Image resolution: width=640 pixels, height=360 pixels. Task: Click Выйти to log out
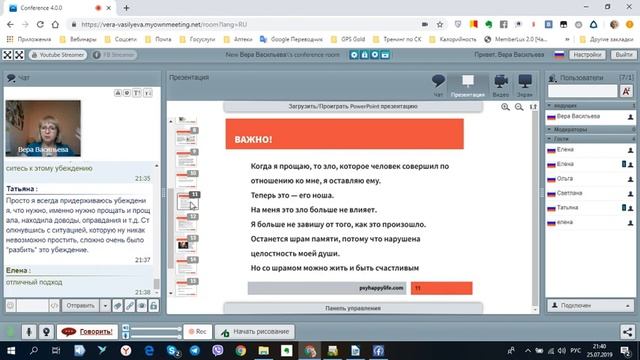click(x=623, y=55)
